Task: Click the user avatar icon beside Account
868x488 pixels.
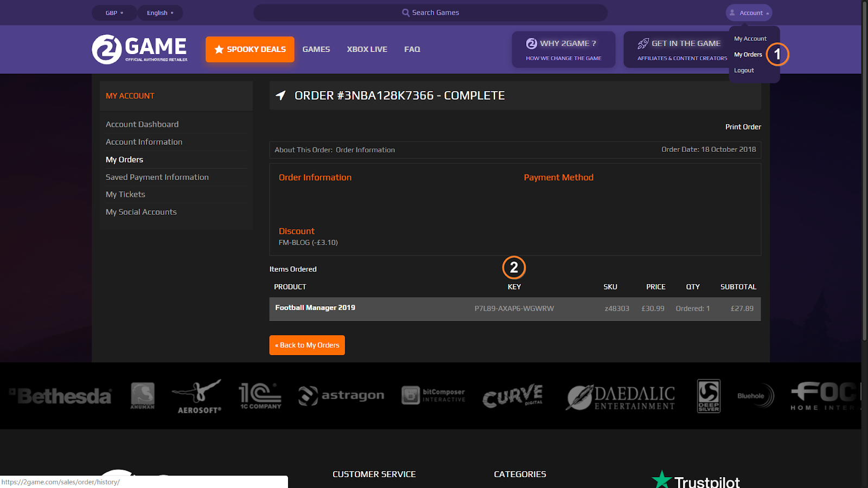Action: tap(732, 12)
